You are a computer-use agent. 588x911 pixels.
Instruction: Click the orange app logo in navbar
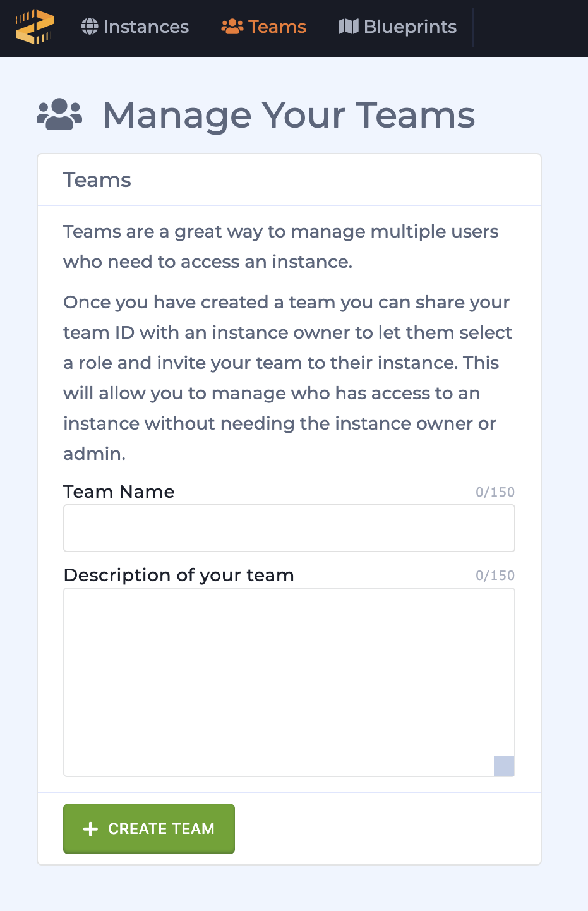click(35, 27)
